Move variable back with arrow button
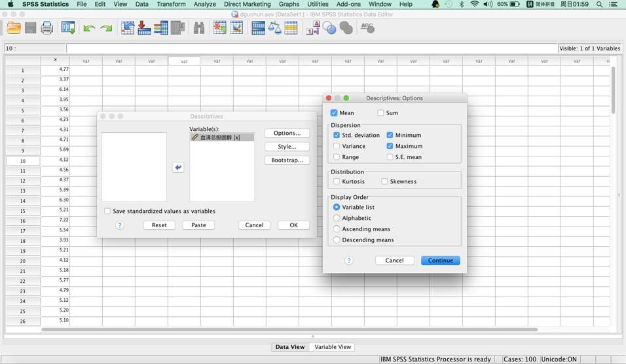Screen dimensions: 626x364 point(178,167)
